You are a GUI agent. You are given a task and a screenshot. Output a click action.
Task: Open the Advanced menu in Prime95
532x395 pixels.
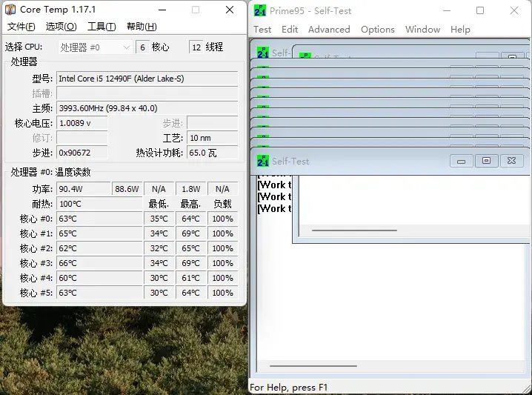[329, 30]
